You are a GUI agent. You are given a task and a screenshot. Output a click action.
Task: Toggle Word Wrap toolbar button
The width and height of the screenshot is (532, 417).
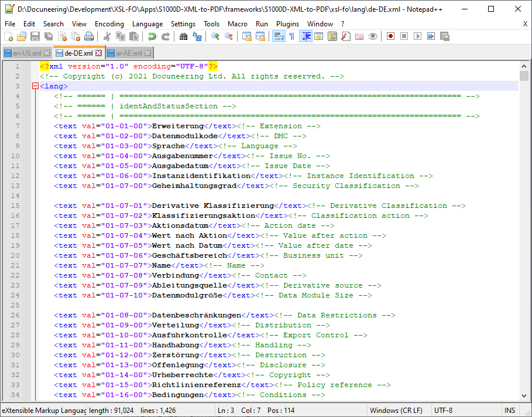tap(279, 36)
